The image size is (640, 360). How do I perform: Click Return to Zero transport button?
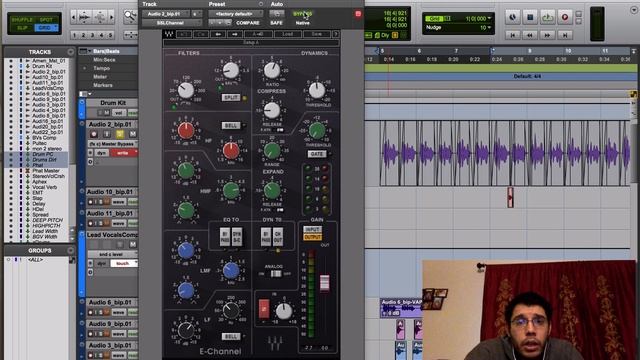512,36
